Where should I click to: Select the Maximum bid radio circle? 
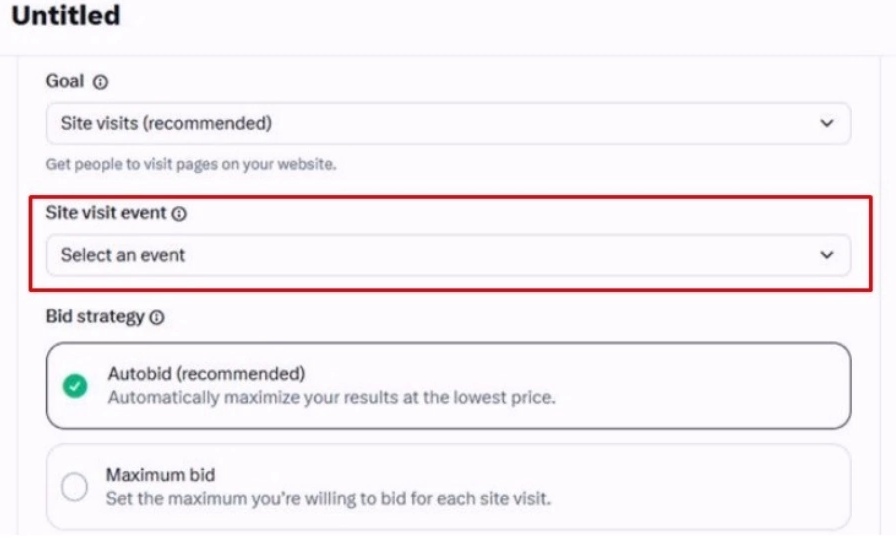74,487
